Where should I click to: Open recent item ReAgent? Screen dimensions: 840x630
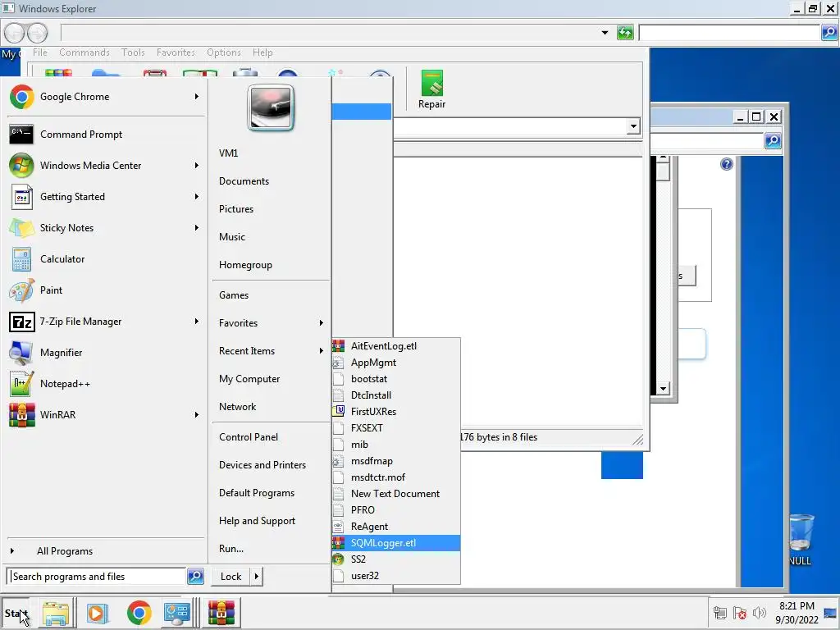point(396,527)
